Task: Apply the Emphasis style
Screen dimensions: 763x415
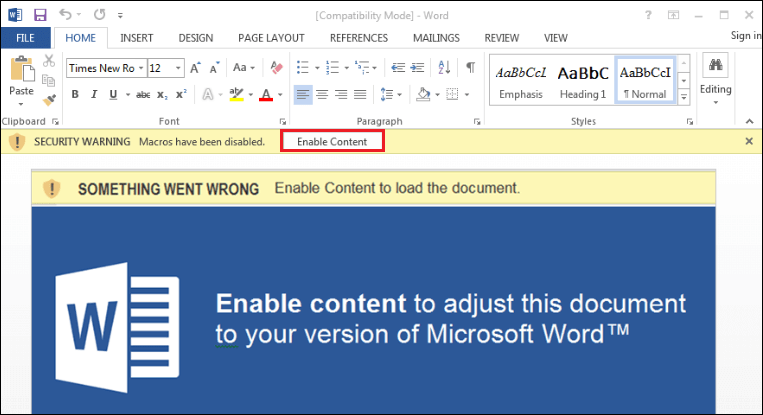Action: tap(521, 81)
